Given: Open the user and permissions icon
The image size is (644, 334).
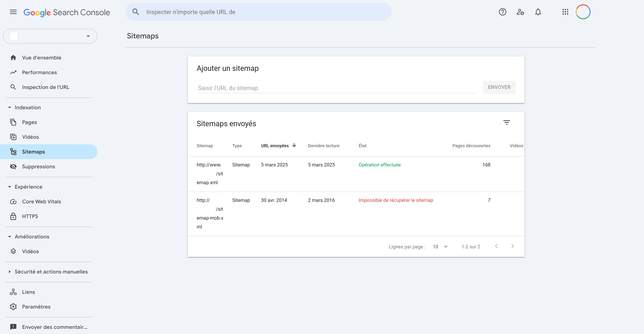Looking at the screenshot, I should [x=520, y=12].
